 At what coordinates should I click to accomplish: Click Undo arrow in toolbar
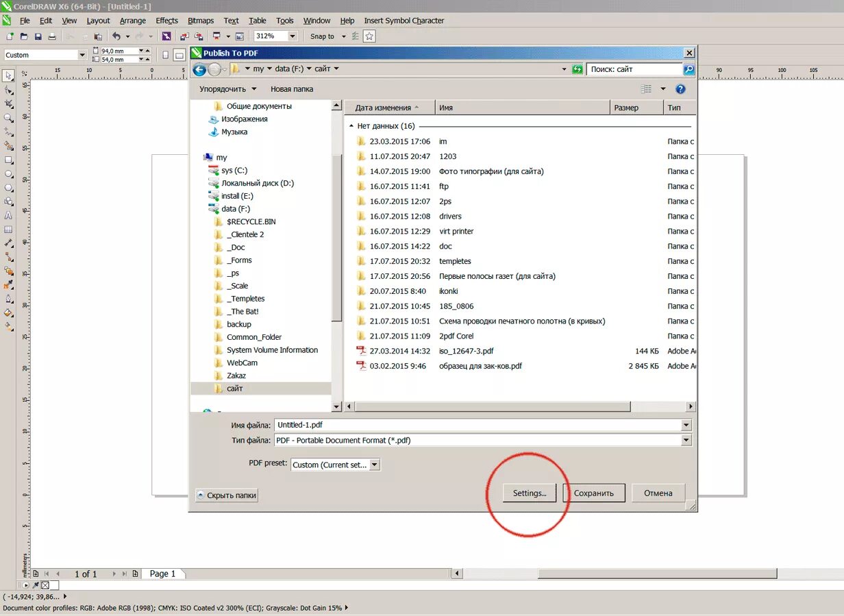coord(116,36)
